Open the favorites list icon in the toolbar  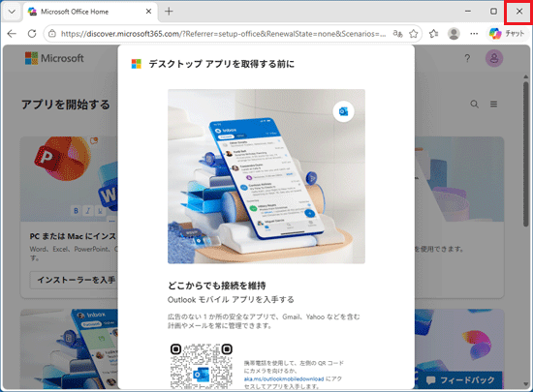coord(433,34)
